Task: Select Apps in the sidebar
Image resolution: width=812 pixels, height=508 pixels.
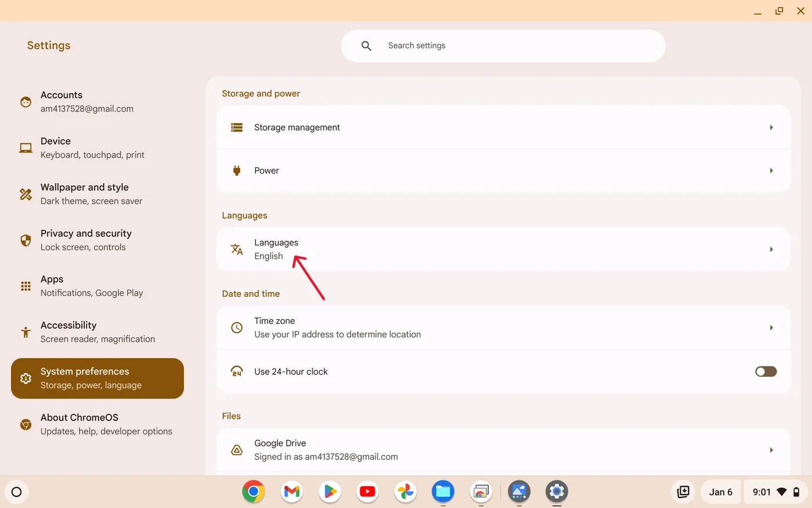Action: coord(97,286)
